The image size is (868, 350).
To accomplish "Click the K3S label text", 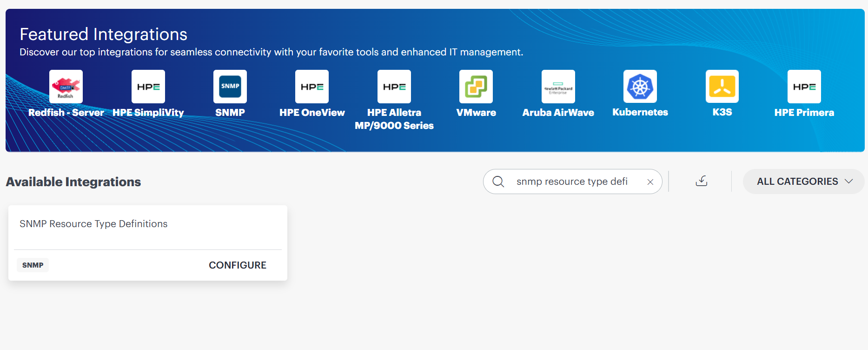I will tap(722, 112).
